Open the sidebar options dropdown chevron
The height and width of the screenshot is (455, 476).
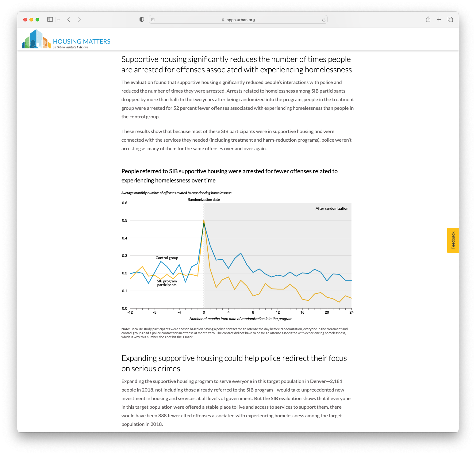tap(59, 20)
